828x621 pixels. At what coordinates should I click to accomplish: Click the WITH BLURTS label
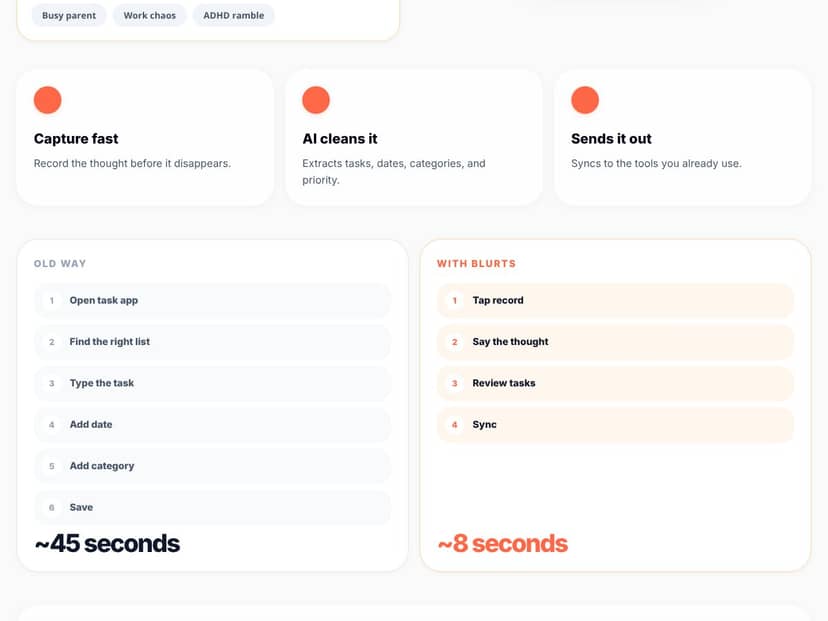coord(476,264)
